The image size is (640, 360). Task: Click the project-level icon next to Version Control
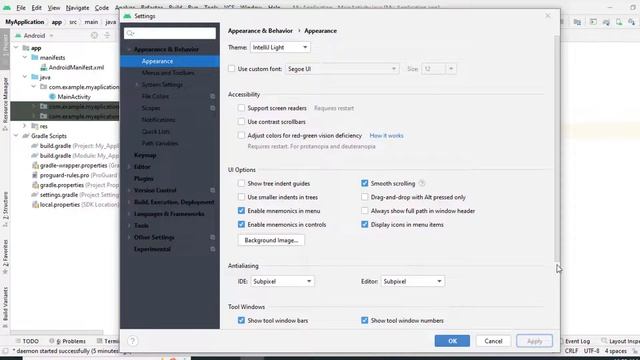coord(213,190)
